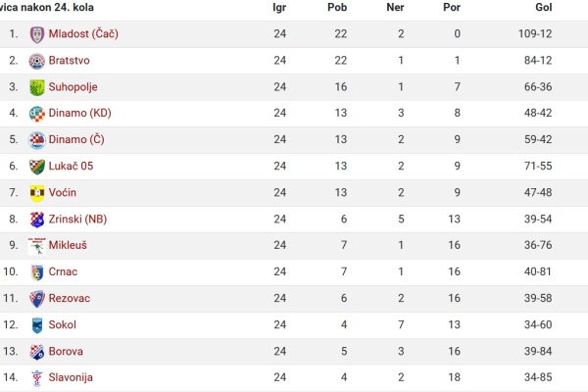The image size is (588, 392).
Task: Click the Gol column header
Action: [543, 7]
